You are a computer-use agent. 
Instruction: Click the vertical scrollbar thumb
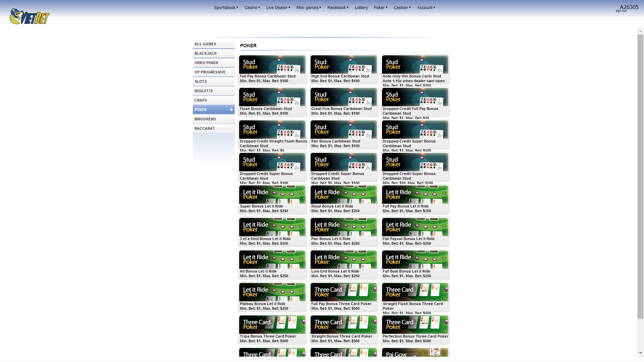(640, 176)
